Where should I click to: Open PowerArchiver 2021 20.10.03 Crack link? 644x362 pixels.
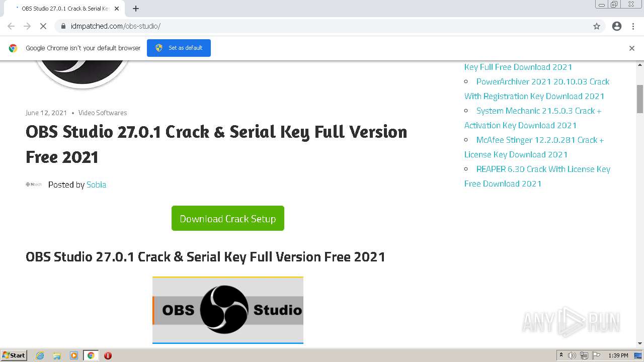(536, 88)
